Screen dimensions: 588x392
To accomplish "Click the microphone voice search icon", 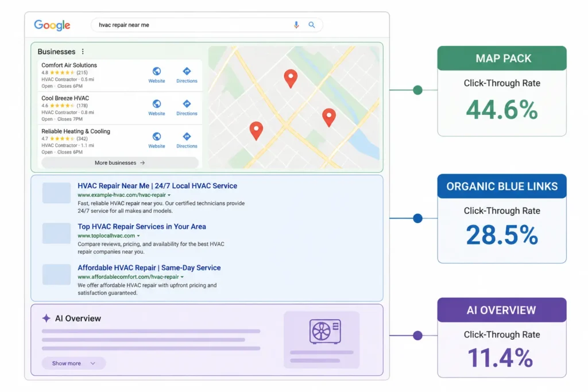I will [x=296, y=25].
